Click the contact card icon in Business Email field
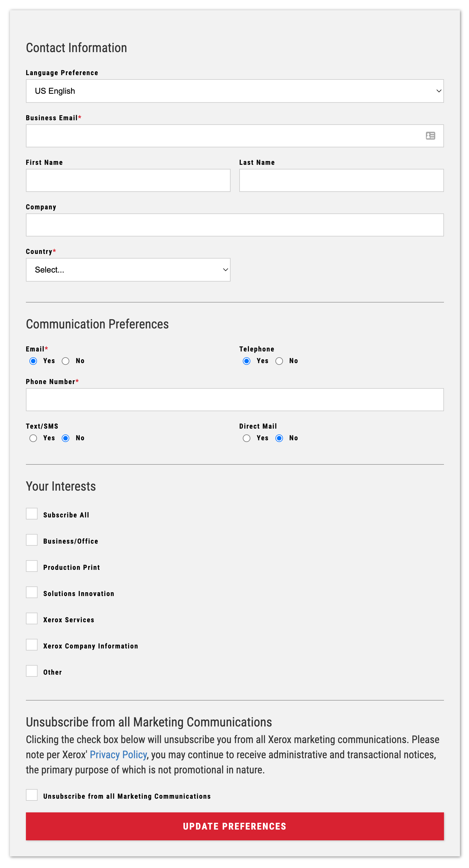Image resolution: width=469 pixels, height=868 pixels. coord(430,136)
